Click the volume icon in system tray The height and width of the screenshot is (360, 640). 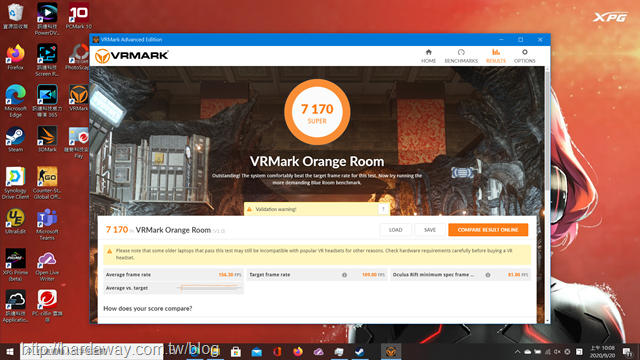[x=557, y=351]
